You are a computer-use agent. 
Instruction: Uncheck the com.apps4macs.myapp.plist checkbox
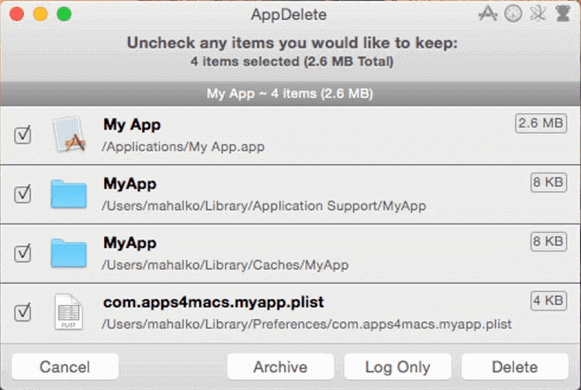pyautogui.click(x=23, y=312)
